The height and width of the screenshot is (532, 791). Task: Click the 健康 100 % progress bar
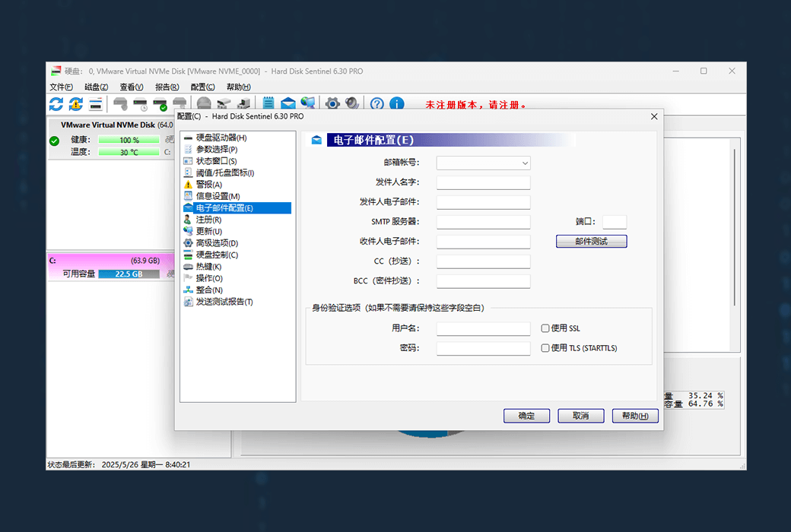129,140
